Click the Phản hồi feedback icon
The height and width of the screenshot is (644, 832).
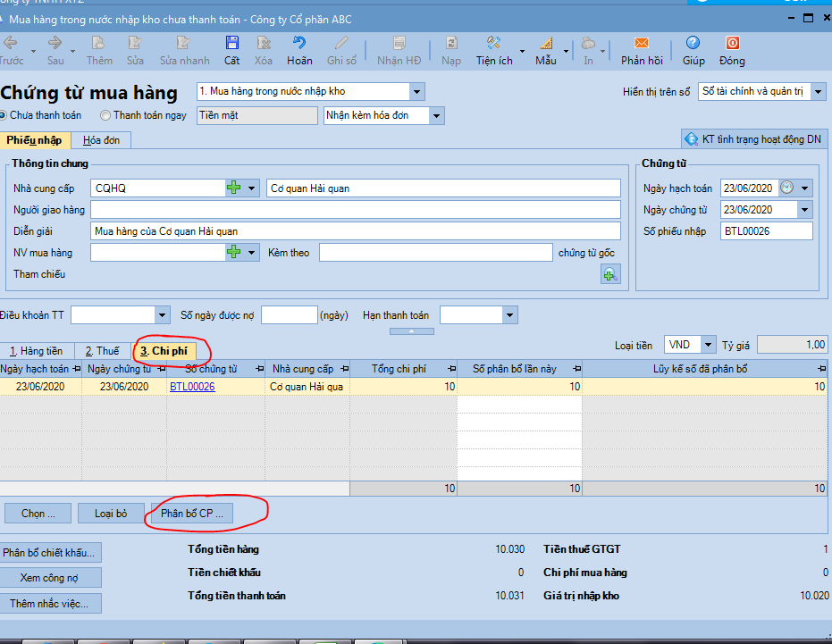(642, 51)
